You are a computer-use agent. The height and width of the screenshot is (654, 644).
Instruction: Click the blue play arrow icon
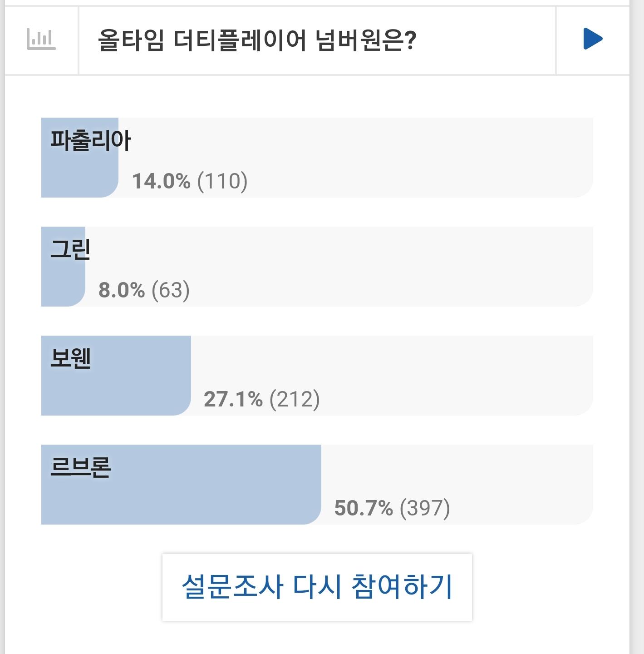pos(592,39)
